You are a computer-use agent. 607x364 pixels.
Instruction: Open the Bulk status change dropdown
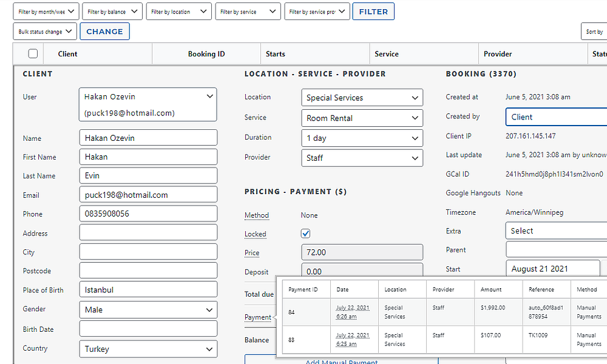tap(44, 31)
